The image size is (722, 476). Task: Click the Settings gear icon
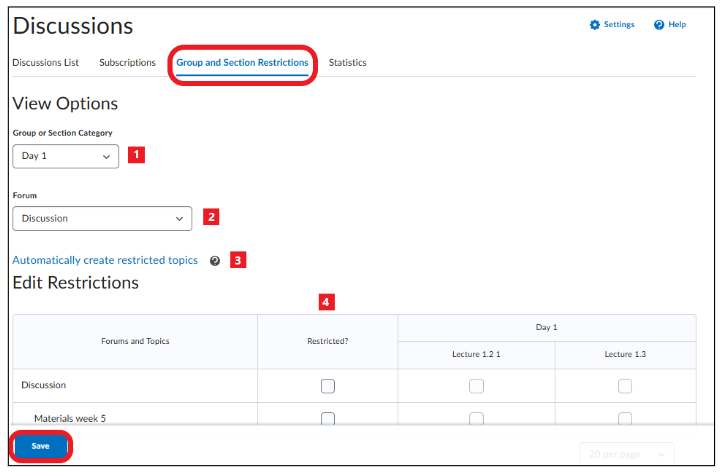pos(594,25)
